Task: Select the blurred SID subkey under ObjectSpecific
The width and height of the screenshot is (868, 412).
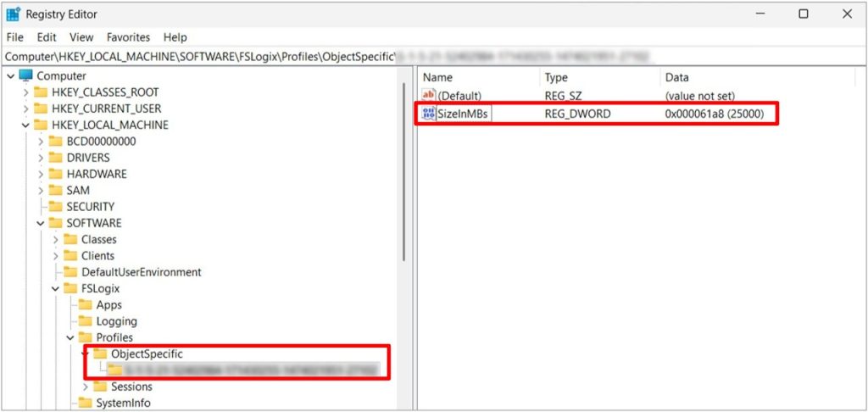Action: coord(252,370)
